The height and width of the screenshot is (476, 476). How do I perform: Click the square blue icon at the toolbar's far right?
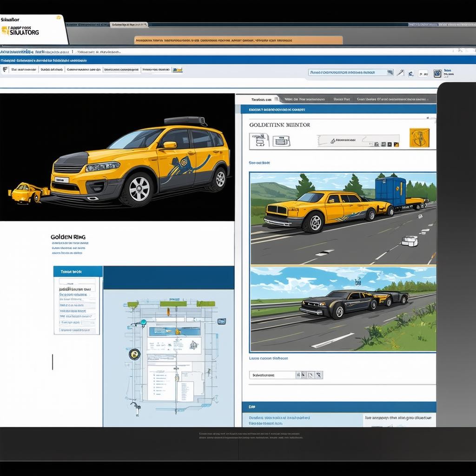tap(437, 73)
